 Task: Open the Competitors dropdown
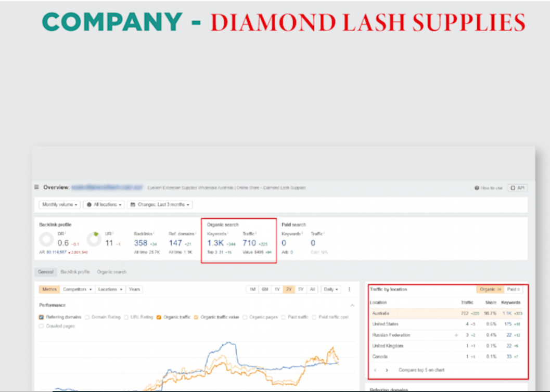pos(77,290)
